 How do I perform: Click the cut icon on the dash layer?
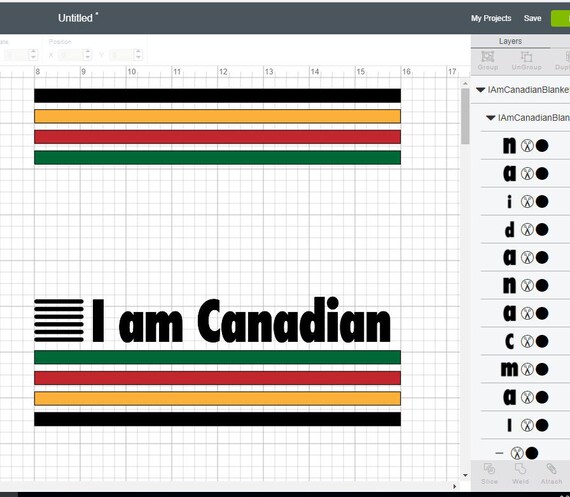pos(517,453)
